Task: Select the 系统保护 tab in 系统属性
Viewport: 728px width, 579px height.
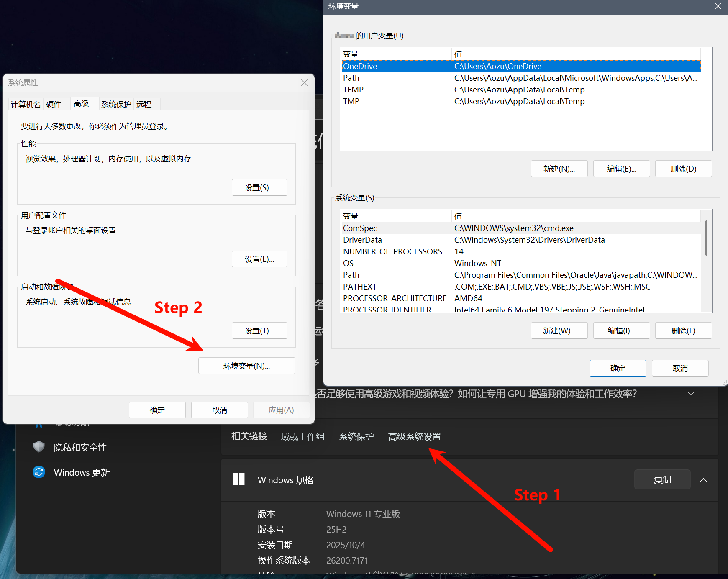Action: (x=116, y=104)
